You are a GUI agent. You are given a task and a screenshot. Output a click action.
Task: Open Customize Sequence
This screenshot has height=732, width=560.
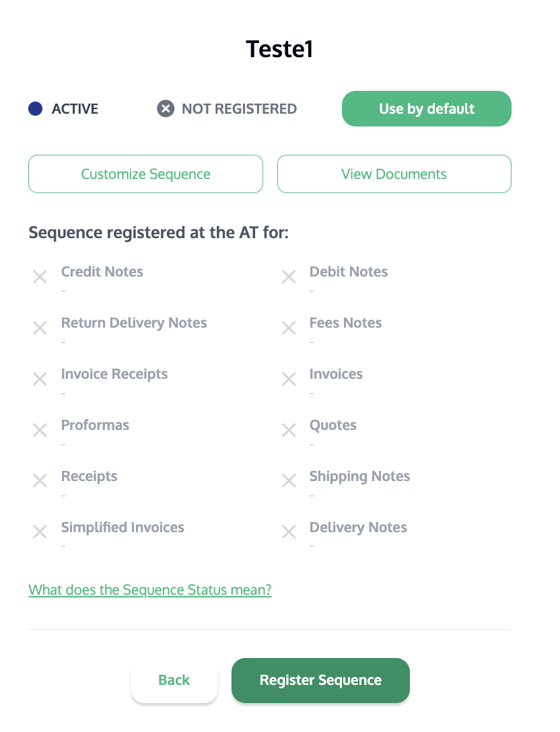(x=145, y=174)
